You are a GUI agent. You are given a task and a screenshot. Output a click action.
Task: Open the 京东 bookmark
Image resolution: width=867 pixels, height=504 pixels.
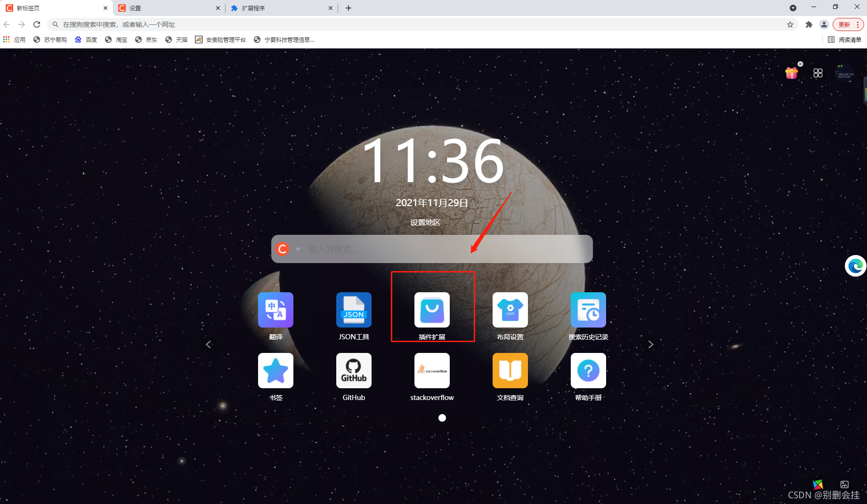(146, 40)
